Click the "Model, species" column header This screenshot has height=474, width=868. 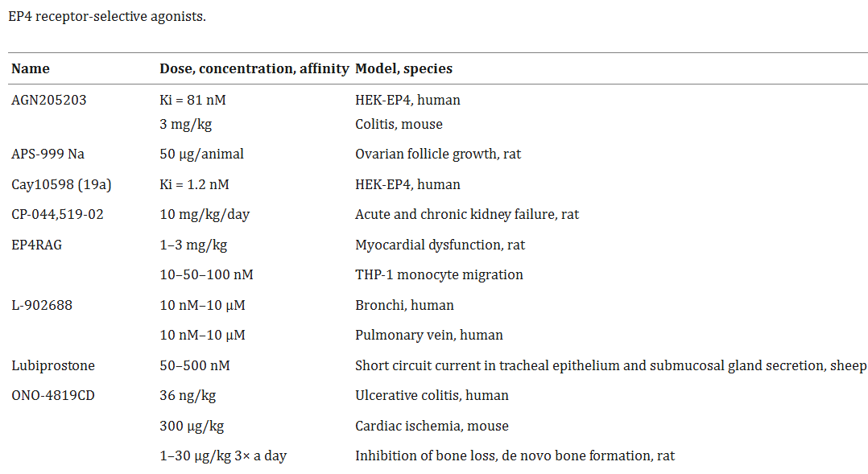point(403,68)
